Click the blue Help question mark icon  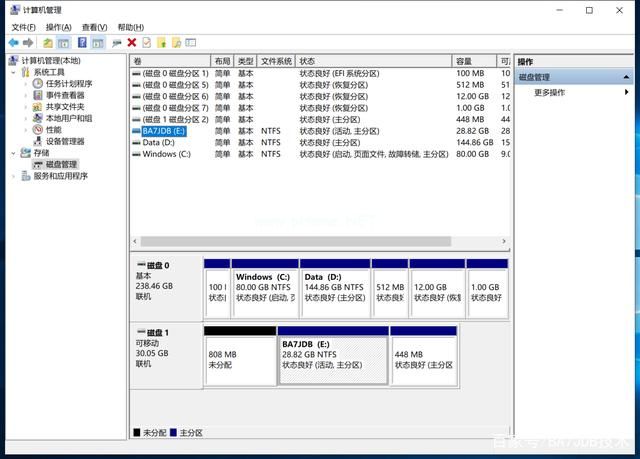pyautogui.click(x=82, y=43)
